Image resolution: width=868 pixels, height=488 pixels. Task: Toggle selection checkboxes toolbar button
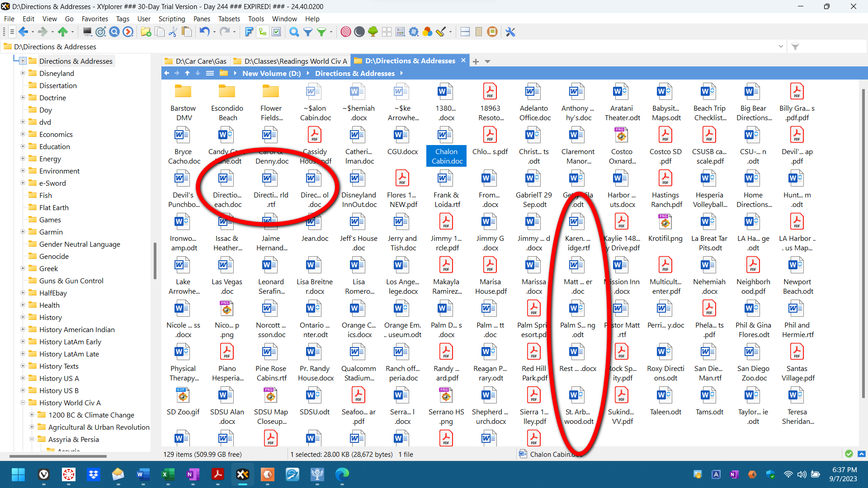277,32
